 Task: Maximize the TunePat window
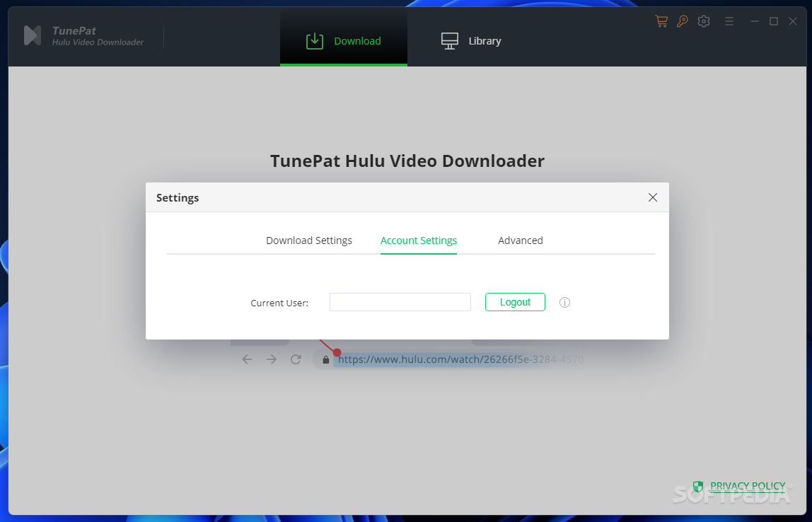pyautogui.click(x=774, y=21)
